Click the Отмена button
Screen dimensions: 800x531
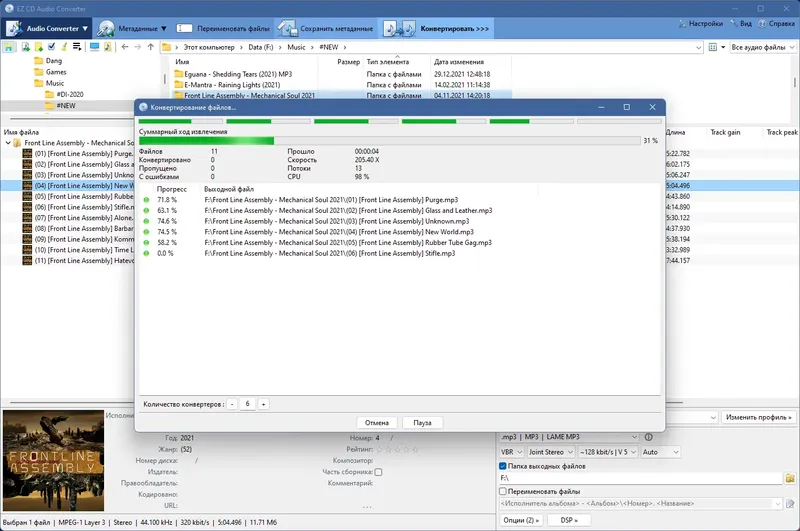tap(377, 423)
